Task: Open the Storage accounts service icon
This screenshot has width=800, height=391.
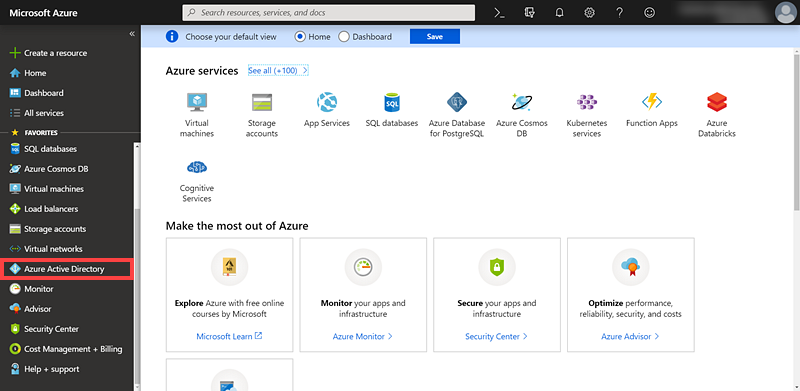Action: click(x=262, y=102)
